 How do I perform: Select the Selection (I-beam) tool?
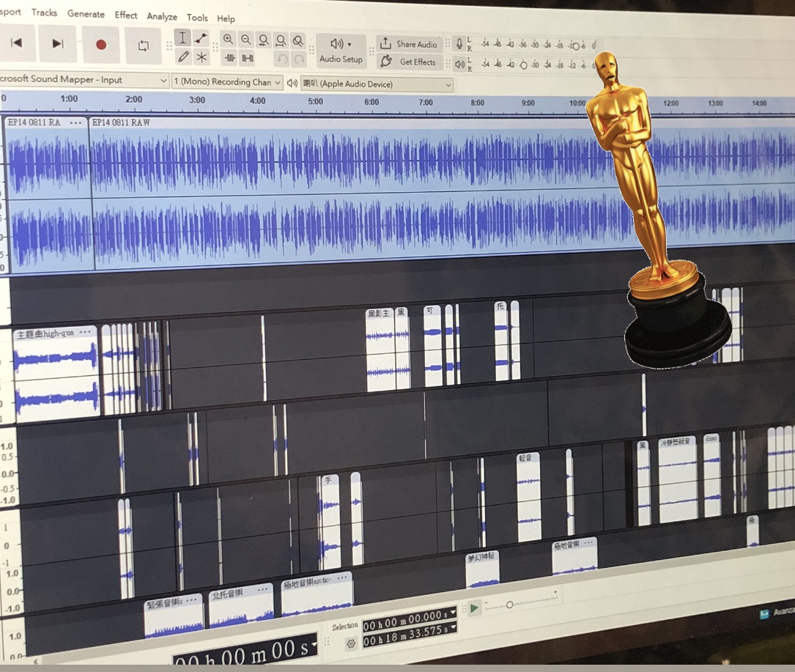pyautogui.click(x=182, y=38)
